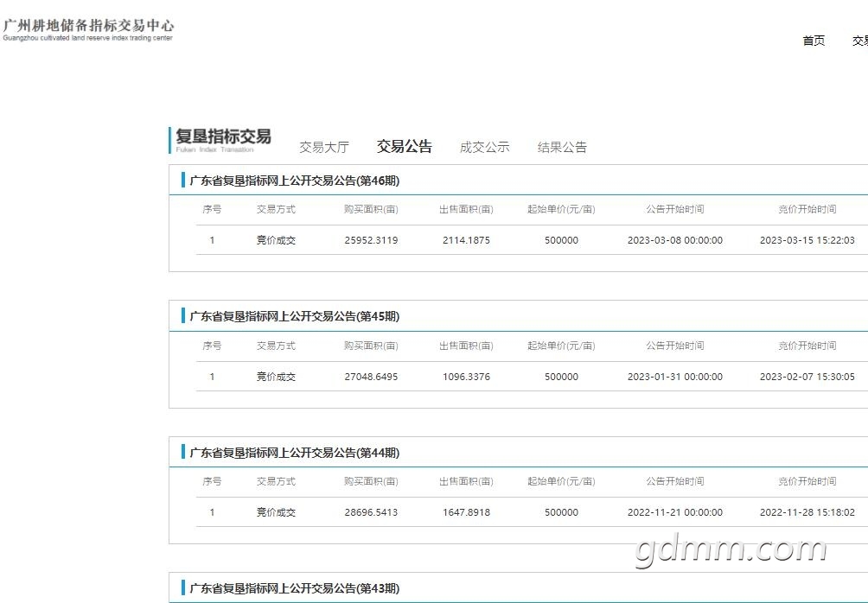
Task: Click the 2023-03-15 15:22:03 bidding start time
Action: tap(807, 240)
